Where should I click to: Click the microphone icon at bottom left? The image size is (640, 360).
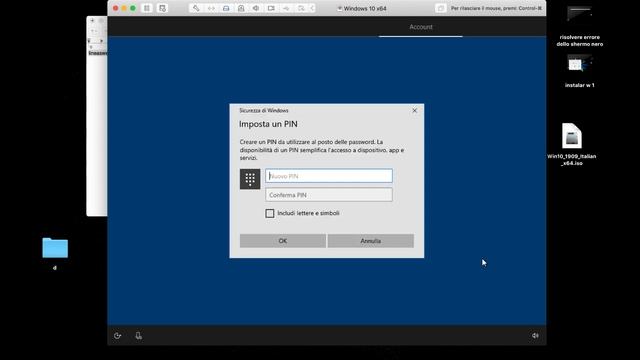[x=138, y=336]
